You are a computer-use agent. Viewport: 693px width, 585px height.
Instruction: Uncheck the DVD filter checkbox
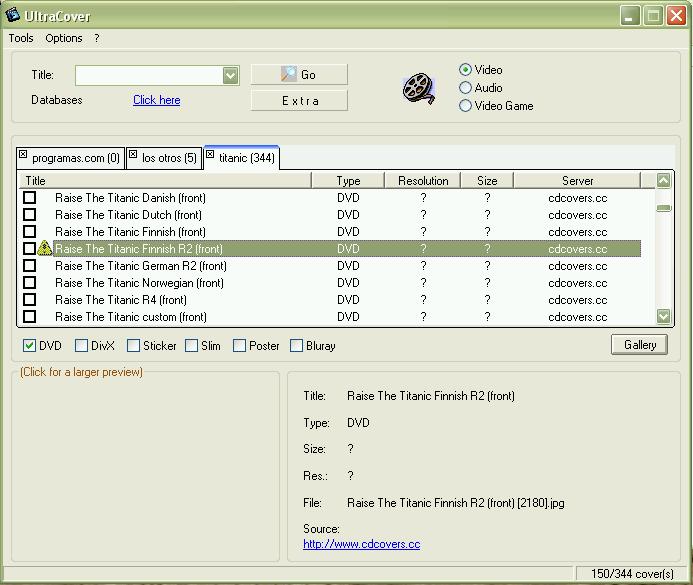[x=29, y=346]
